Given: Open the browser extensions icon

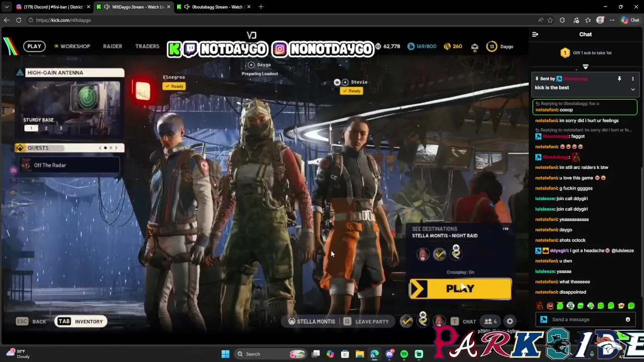Looking at the screenshot, I should pyautogui.click(x=562, y=20).
